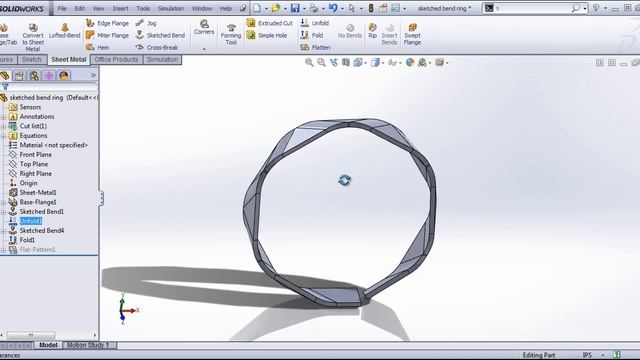Click the Fold tool in ribbon
Viewport: 640px width, 360px height.
(312, 36)
